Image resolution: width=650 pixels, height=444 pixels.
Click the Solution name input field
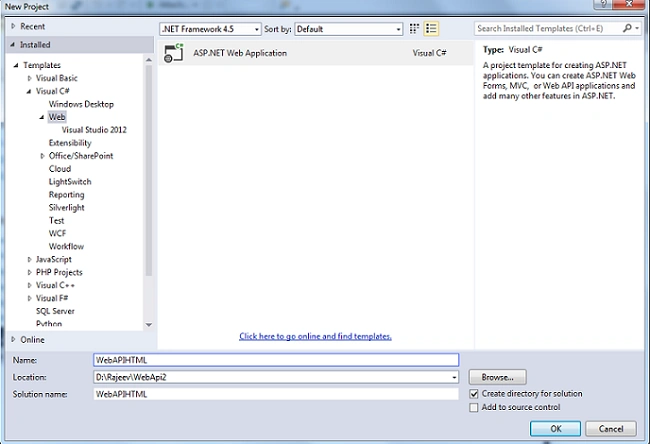276,394
